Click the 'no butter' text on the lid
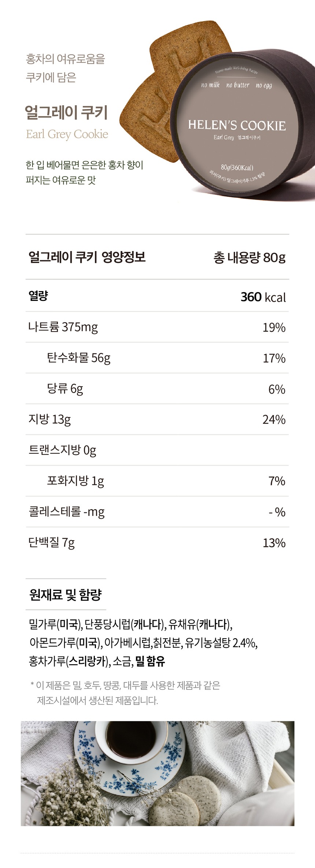Image resolution: width=315 pixels, height=868 pixels. (x=237, y=85)
